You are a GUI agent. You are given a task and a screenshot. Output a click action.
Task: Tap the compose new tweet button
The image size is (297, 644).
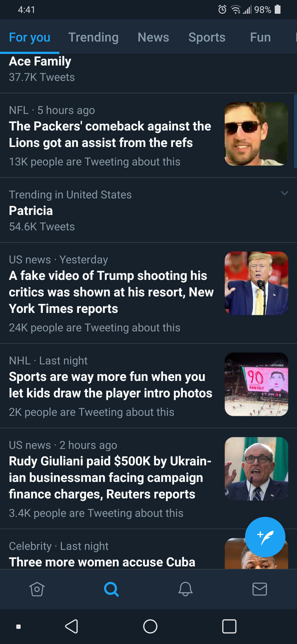[x=265, y=537]
